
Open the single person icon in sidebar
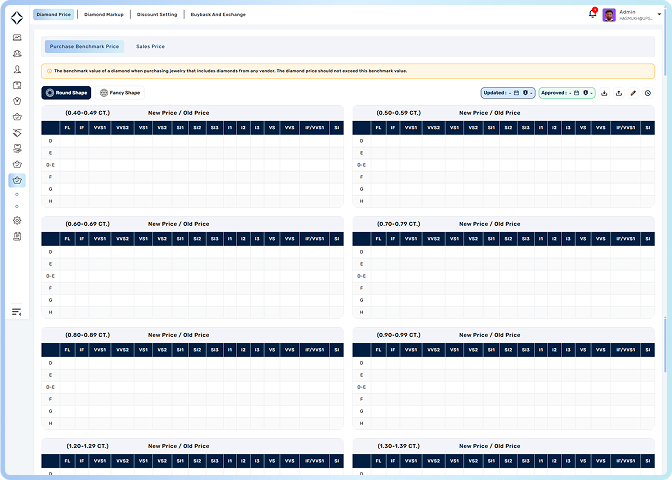[17, 69]
